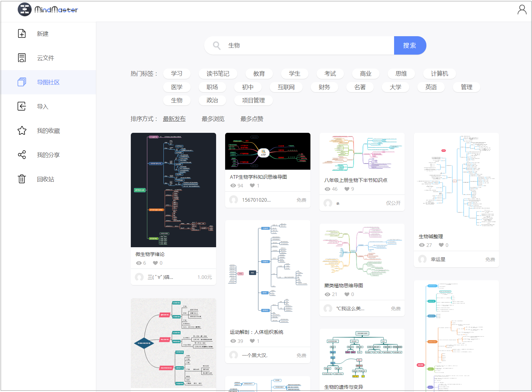Select the 教育 tag

pyautogui.click(x=259, y=74)
